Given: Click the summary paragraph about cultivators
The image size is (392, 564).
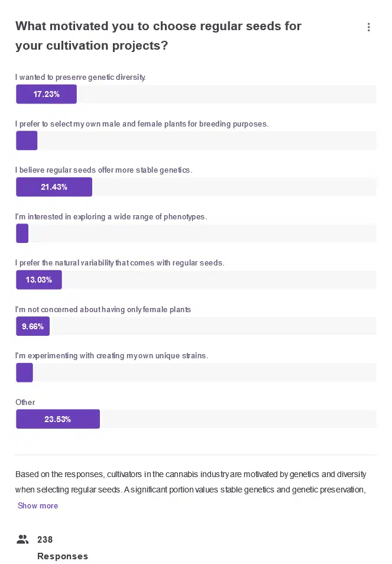Looking at the screenshot, I should click(190, 481).
